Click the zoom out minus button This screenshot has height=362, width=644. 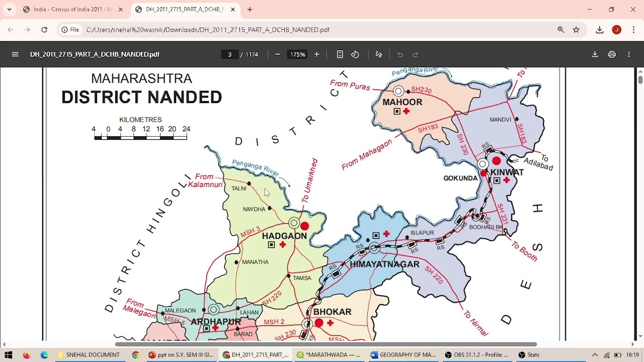pos(277,54)
